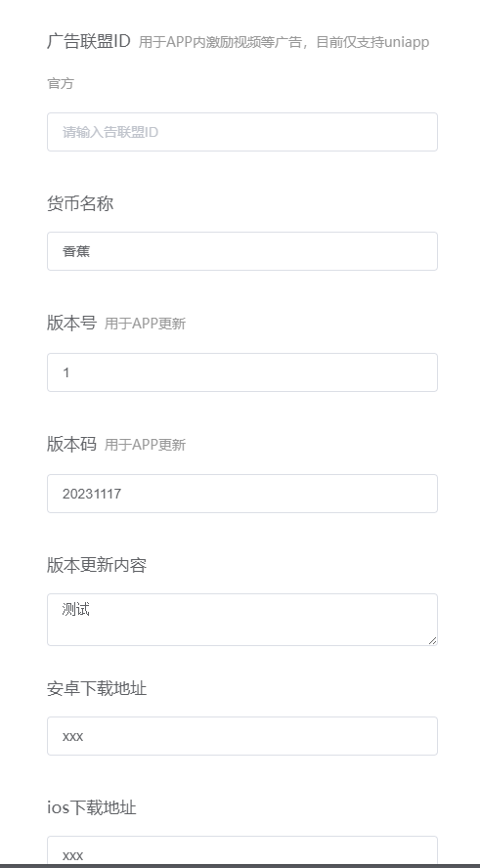This screenshot has height=868, width=480.
Task: Click the ios下载地址 input field
Action: [x=241, y=851]
